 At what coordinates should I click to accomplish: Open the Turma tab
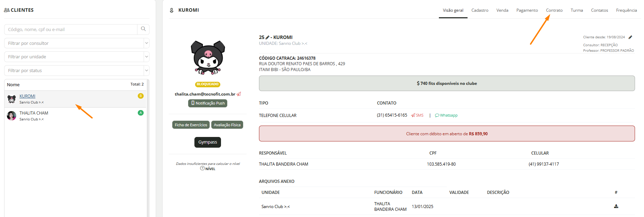click(577, 10)
